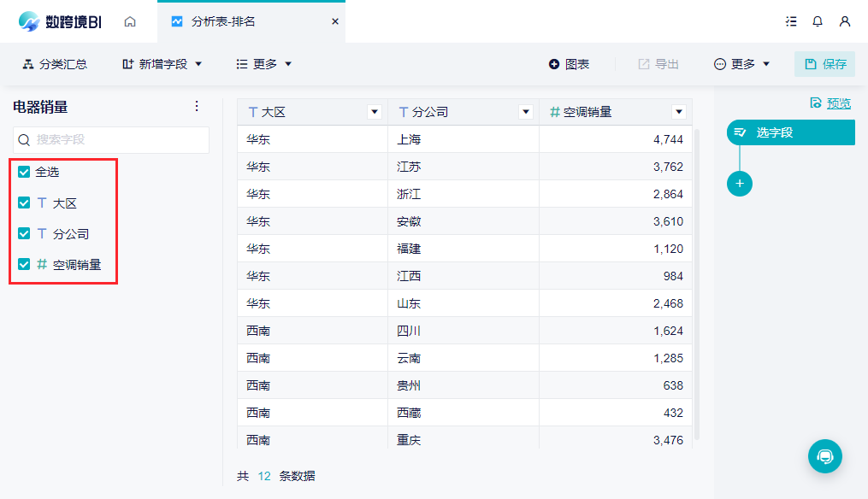Open the user account icon

point(845,21)
